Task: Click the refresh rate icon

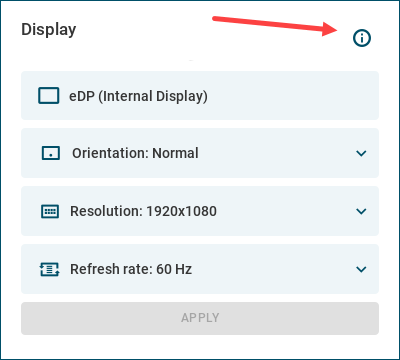Action: tap(50, 269)
